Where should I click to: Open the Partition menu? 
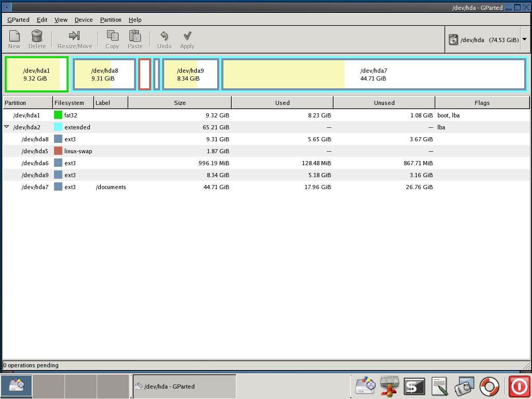pyautogui.click(x=111, y=20)
